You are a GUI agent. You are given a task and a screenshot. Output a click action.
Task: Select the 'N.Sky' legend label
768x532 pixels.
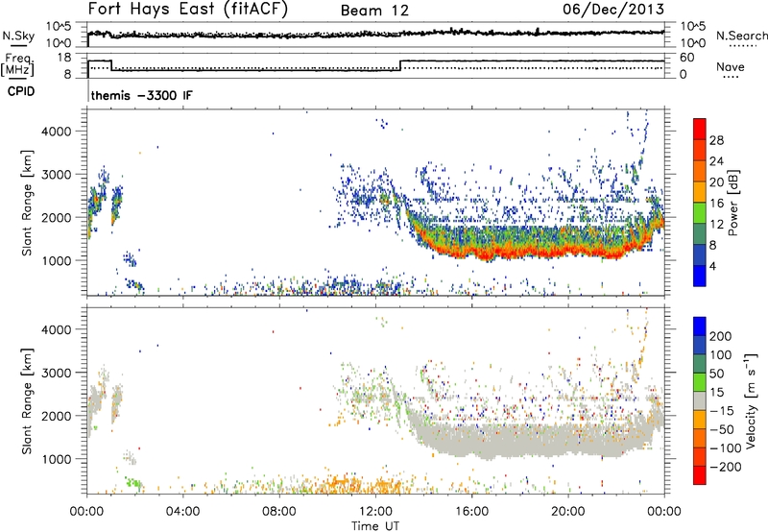18,36
